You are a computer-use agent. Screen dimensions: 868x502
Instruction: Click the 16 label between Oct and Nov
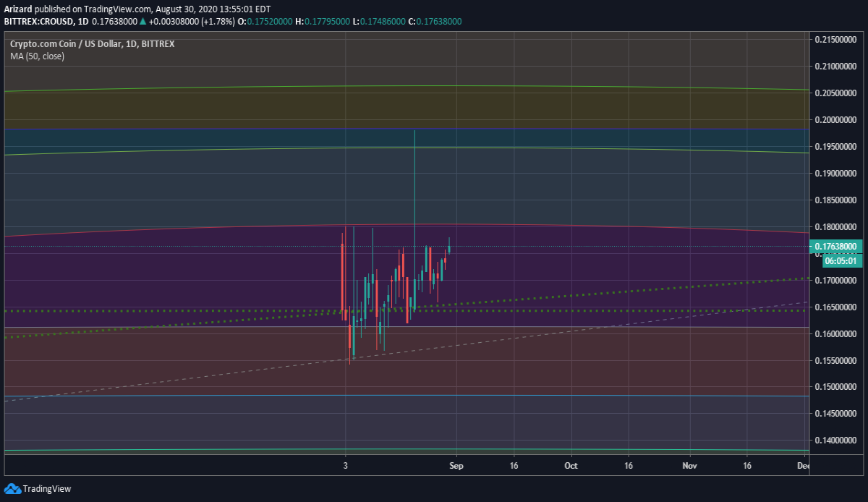[628, 466]
